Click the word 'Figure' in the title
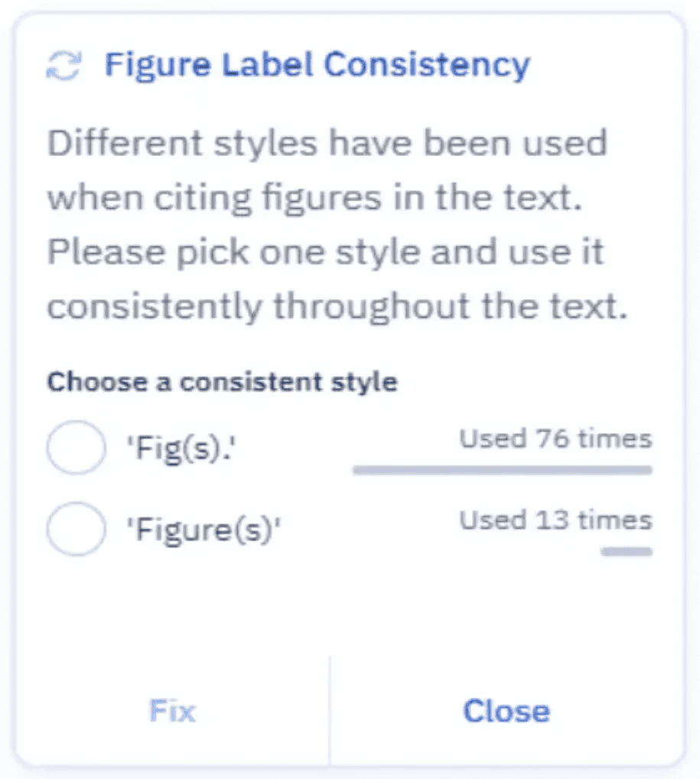Viewport: 700px width, 779px height. click(x=155, y=65)
